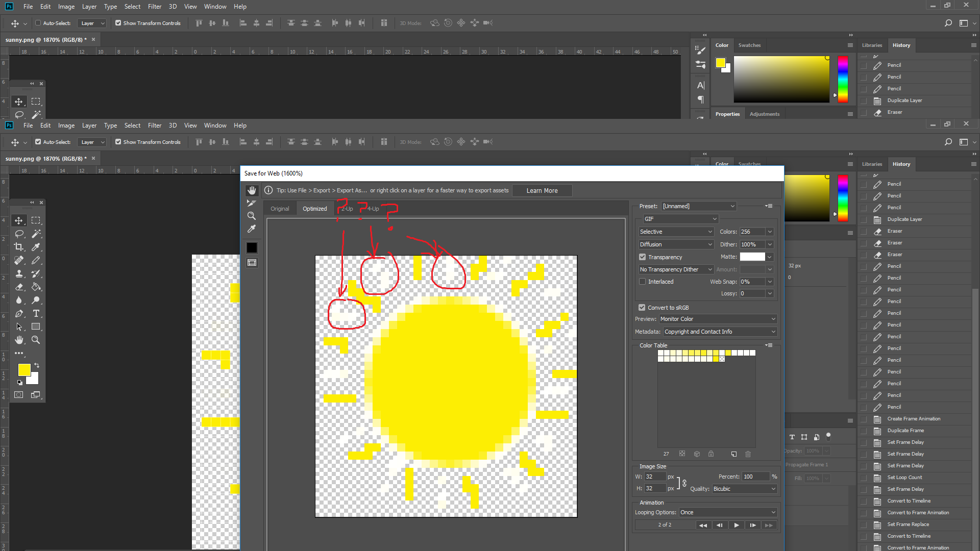Open the Window menu in front window
Screen dimensions: 980x551
tap(215, 126)
